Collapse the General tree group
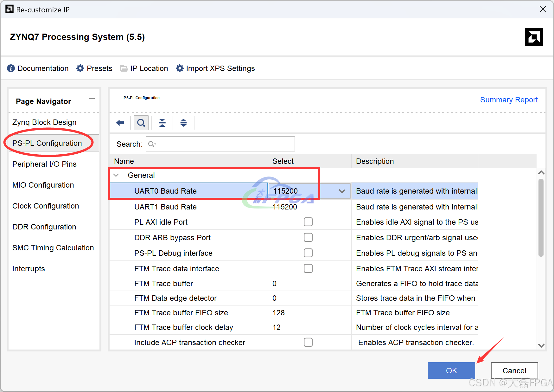The height and width of the screenshot is (392, 554). tap(116, 175)
